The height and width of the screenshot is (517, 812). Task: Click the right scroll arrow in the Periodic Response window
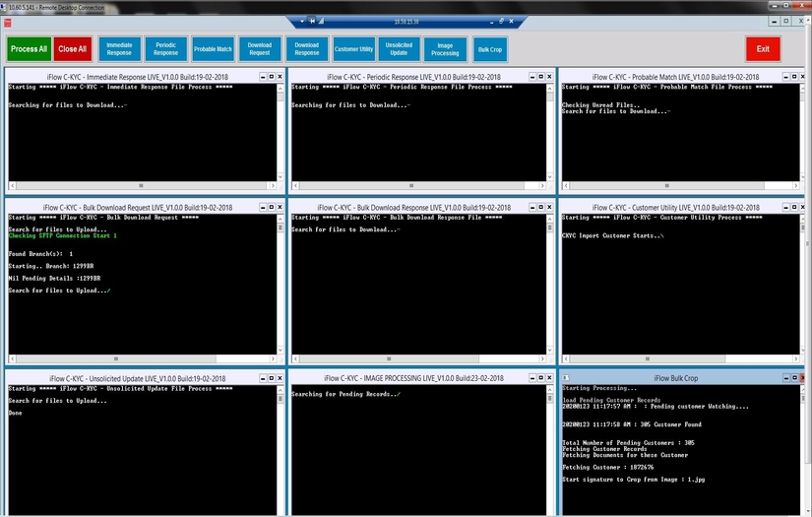542,185
